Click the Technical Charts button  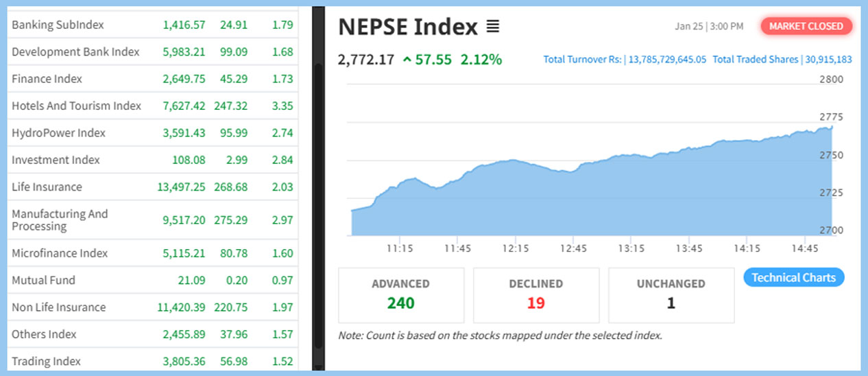click(793, 278)
